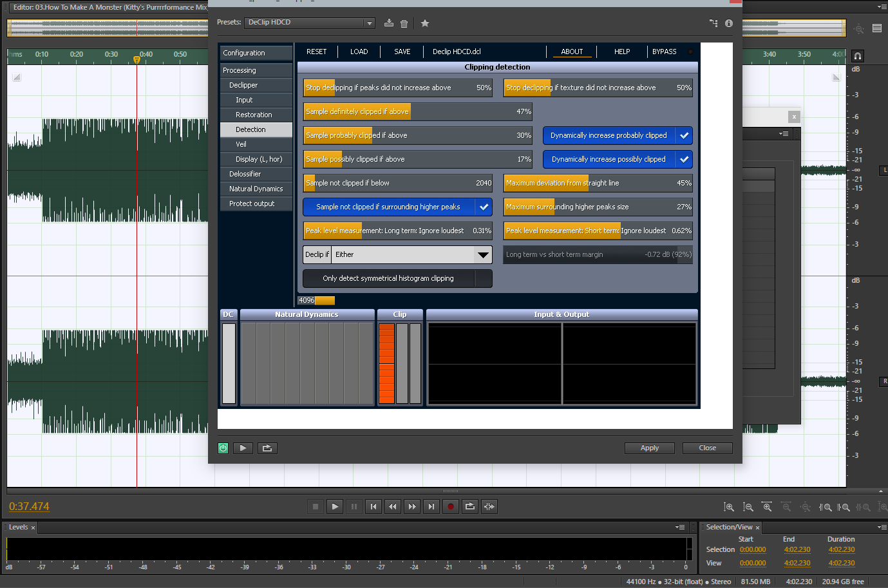Click the View Duration time value
The width and height of the screenshot is (888, 588).
(842, 564)
